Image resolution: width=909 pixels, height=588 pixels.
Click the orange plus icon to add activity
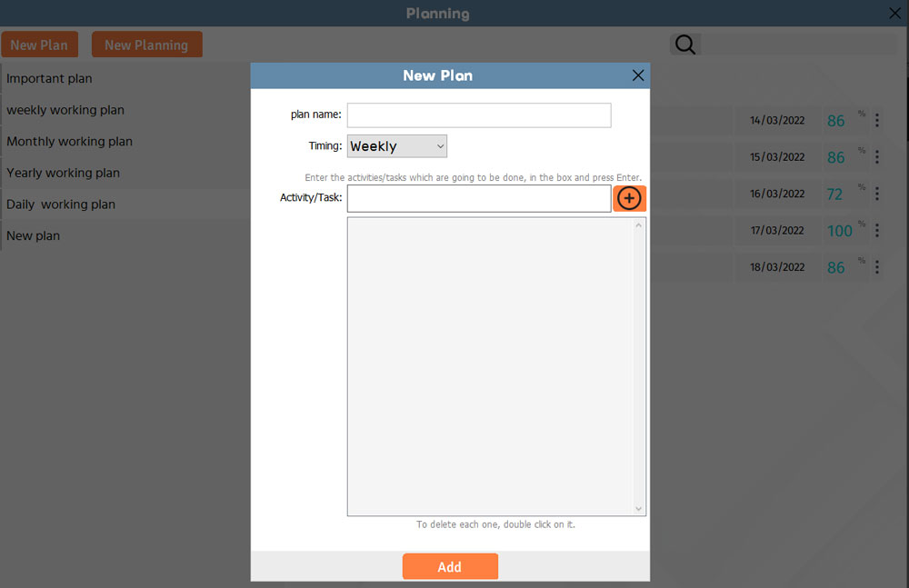(629, 198)
